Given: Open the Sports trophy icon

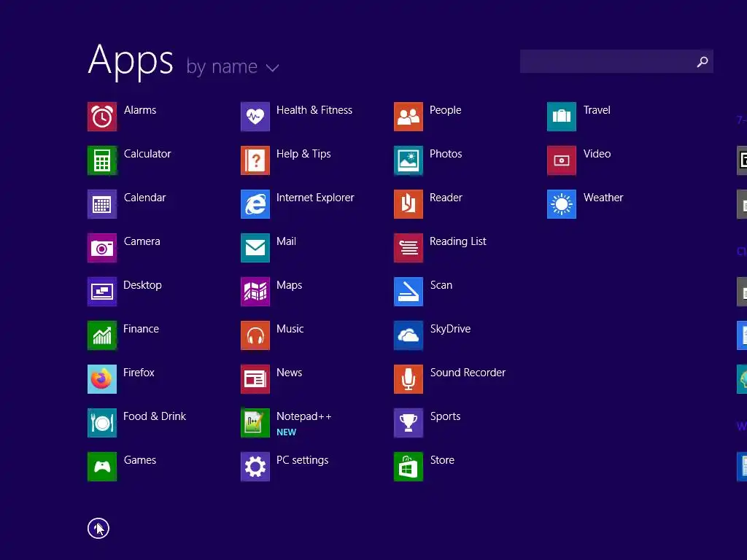Looking at the screenshot, I should 409,424.
